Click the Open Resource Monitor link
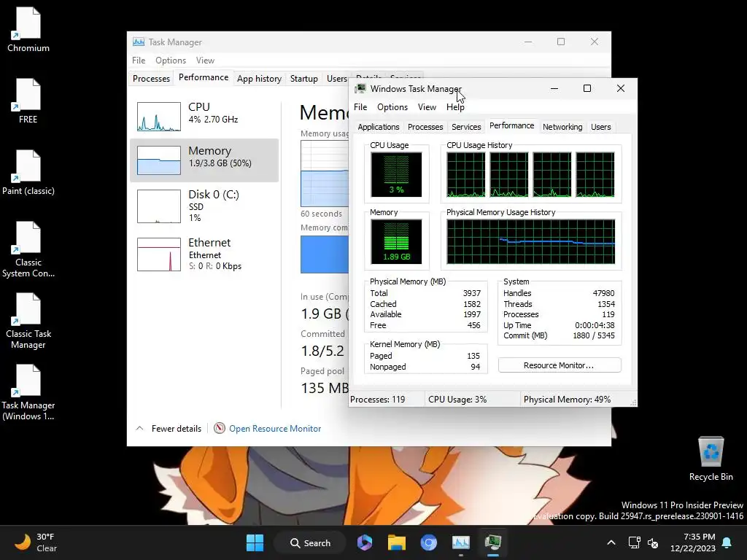 [x=275, y=429]
